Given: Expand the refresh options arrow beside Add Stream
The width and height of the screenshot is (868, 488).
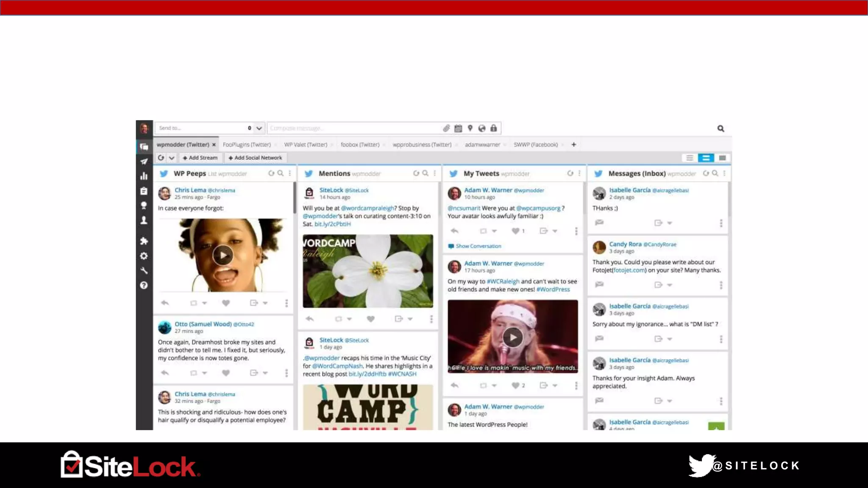Looking at the screenshot, I should click(x=172, y=158).
